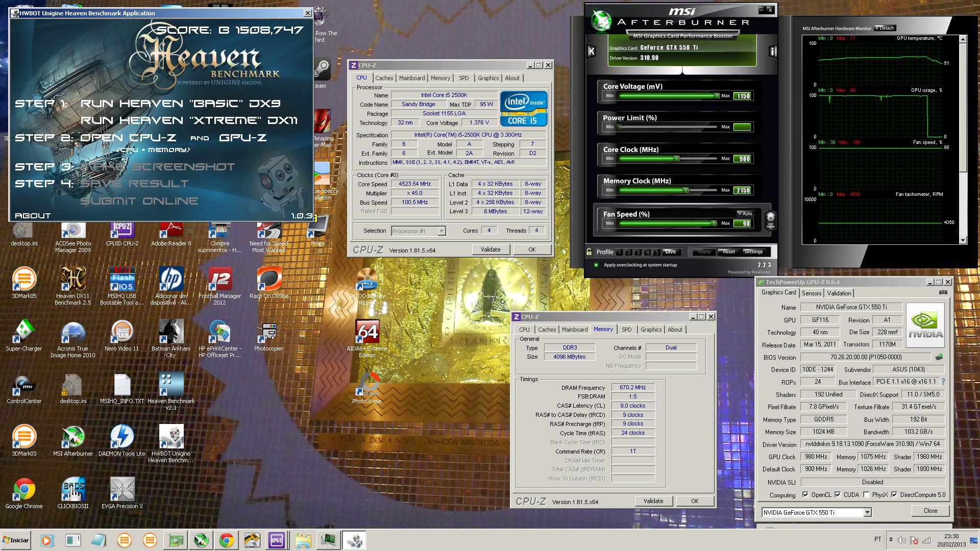The image size is (980, 551).
Task: Open Need for Speed Most Wanted icon
Action: coord(268,237)
